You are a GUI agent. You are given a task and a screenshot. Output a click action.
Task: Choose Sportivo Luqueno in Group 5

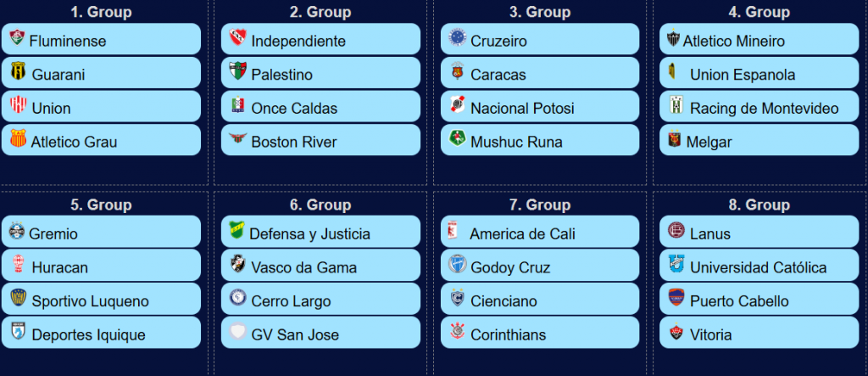(102, 299)
